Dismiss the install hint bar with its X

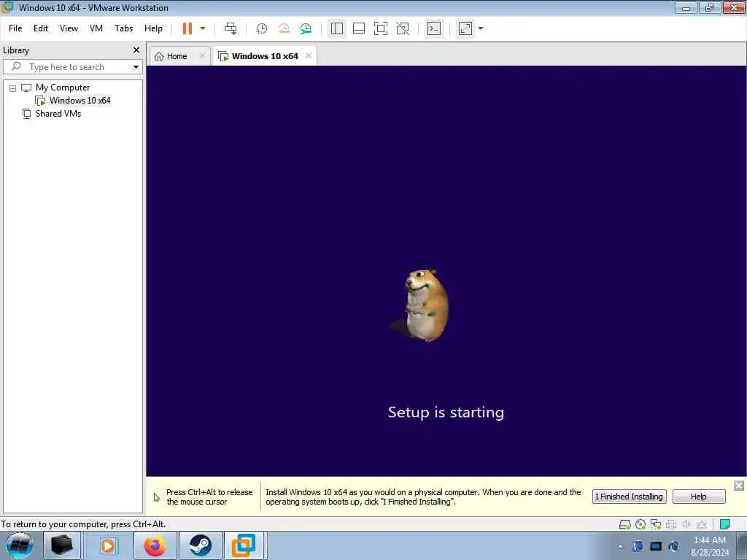tap(739, 486)
